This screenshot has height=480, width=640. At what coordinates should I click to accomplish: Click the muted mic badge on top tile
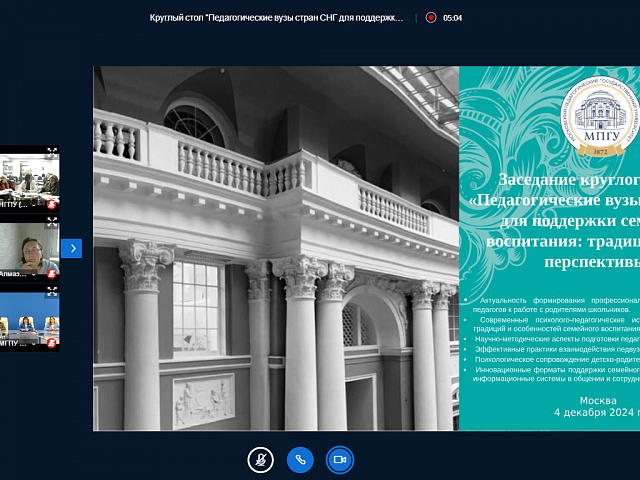pyautogui.click(x=51, y=204)
